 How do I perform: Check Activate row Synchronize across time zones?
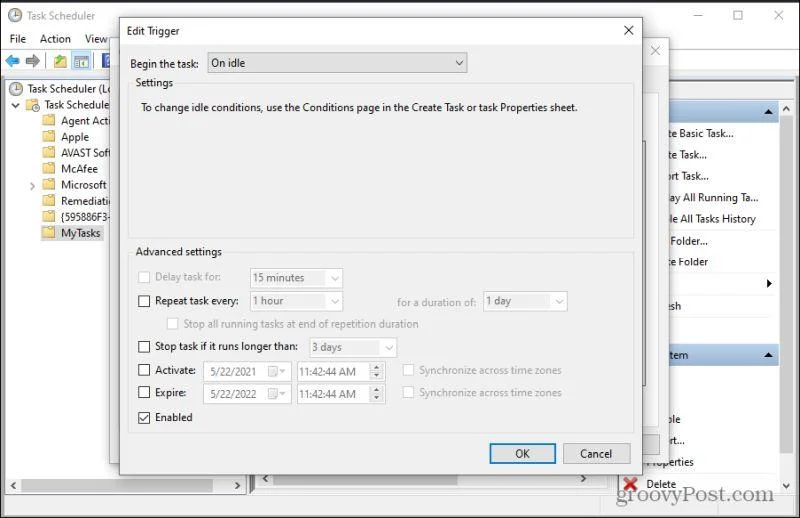(x=408, y=370)
